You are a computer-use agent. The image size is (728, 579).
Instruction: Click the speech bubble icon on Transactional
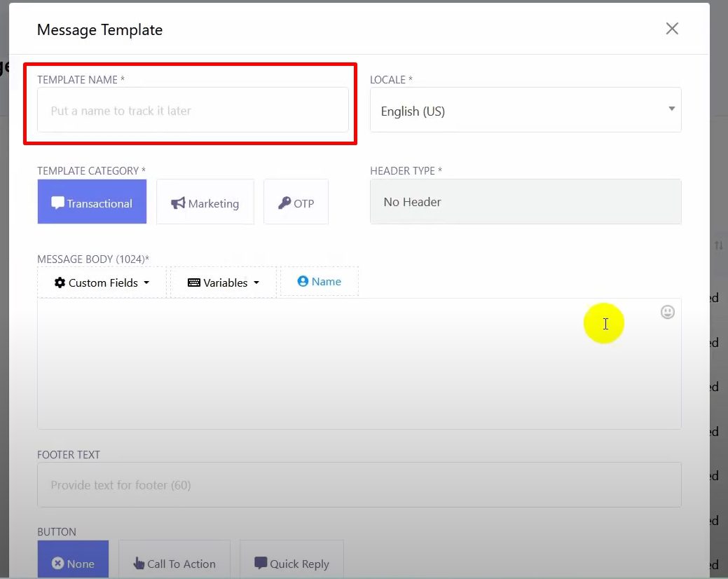pyautogui.click(x=58, y=203)
